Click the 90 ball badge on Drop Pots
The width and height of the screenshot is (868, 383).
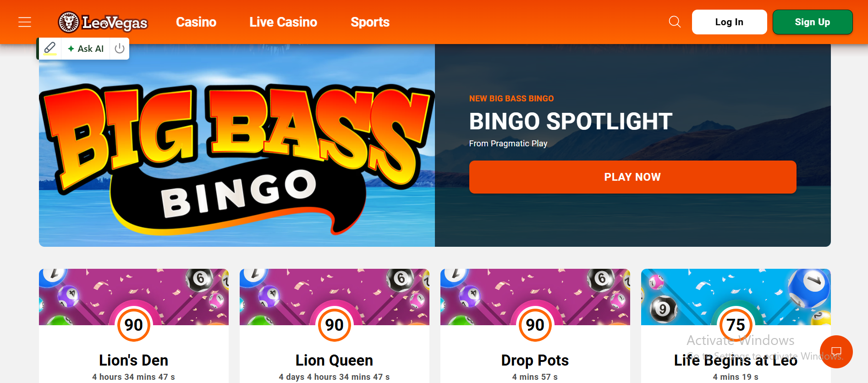[535, 325]
